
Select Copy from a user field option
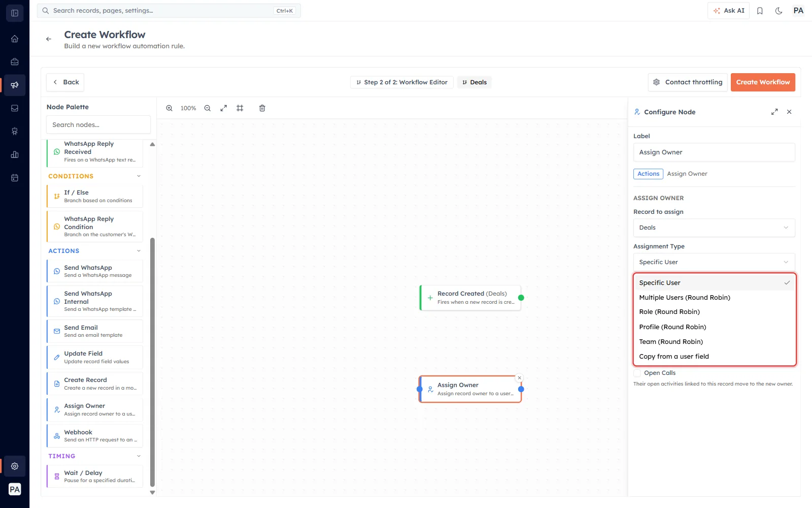pos(715,357)
